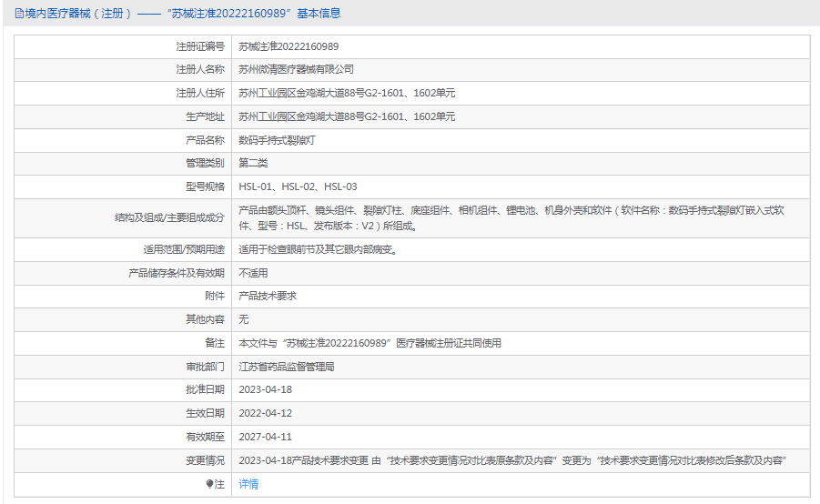Click the bulb icon beside 注
The height and width of the screenshot is (504, 820).
coord(209,484)
